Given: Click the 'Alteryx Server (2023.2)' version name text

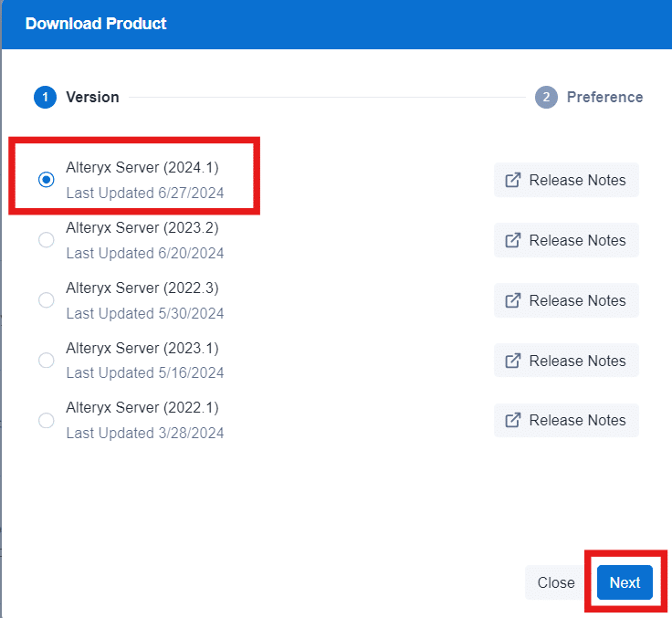Looking at the screenshot, I should point(142,228).
